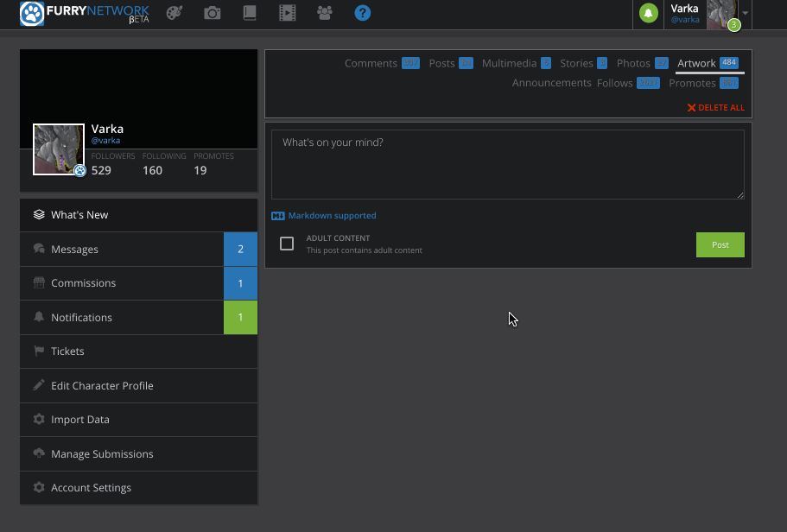The height and width of the screenshot is (532, 787).
Task: Click the green notification bell icon
Action: 648,13
